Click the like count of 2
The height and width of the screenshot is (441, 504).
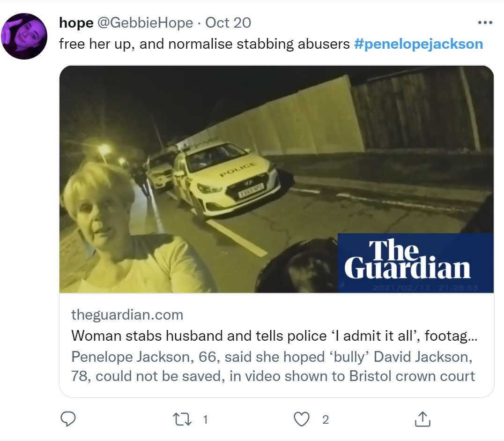pos(326,419)
